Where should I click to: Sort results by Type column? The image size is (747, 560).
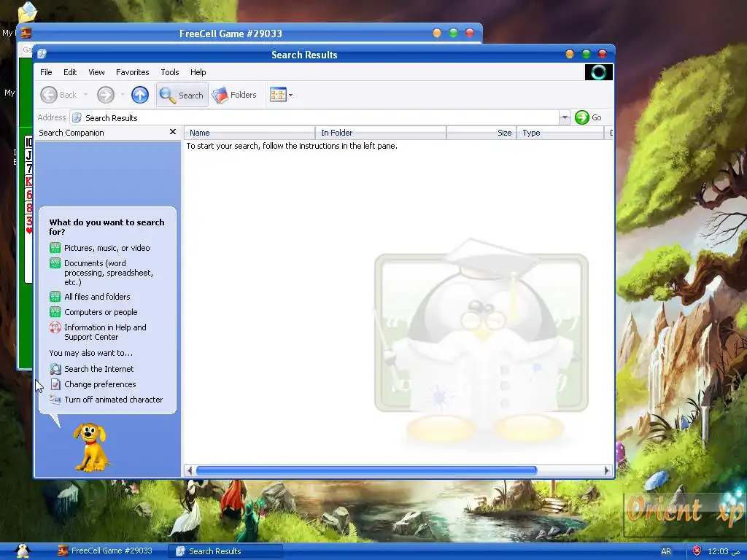pos(560,133)
